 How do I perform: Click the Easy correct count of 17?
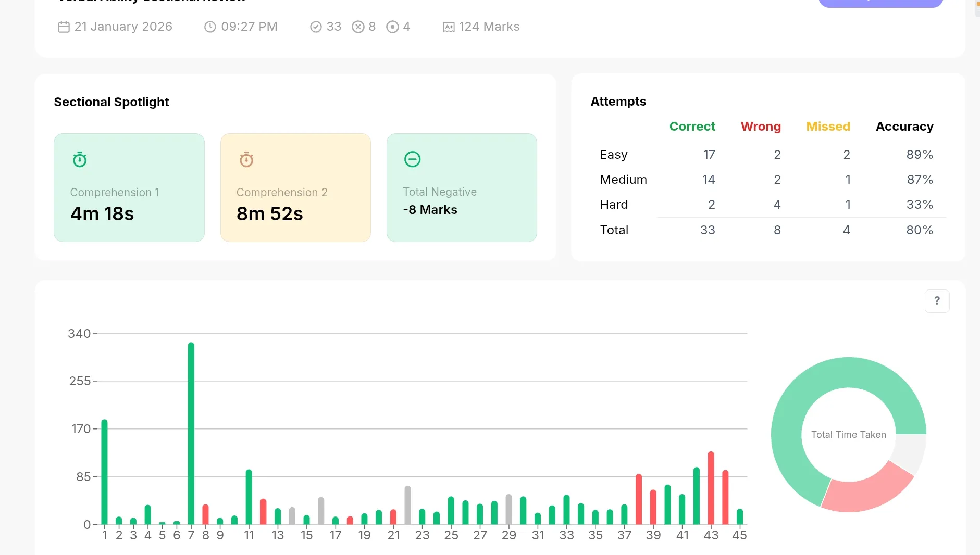point(709,155)
